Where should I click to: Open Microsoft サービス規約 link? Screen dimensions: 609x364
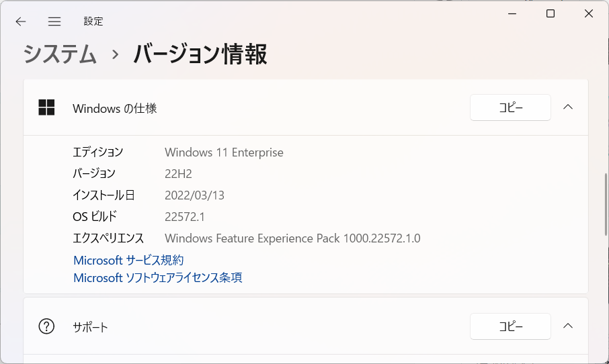[x=128, y=260]
